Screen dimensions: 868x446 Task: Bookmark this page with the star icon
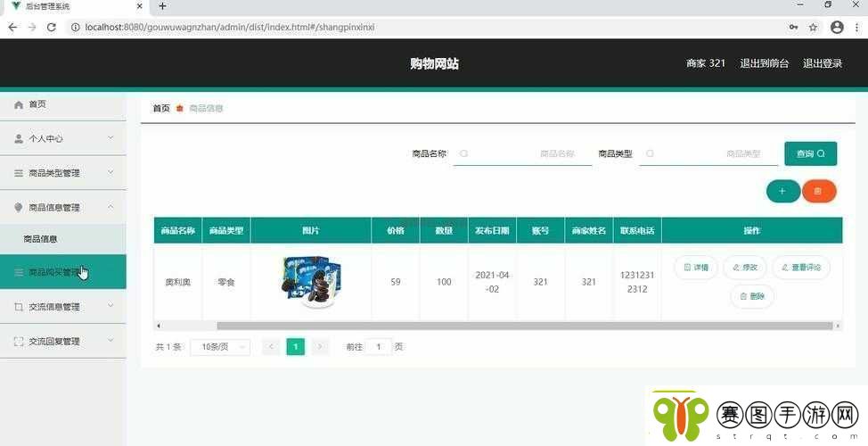click(x=814, y=27)
